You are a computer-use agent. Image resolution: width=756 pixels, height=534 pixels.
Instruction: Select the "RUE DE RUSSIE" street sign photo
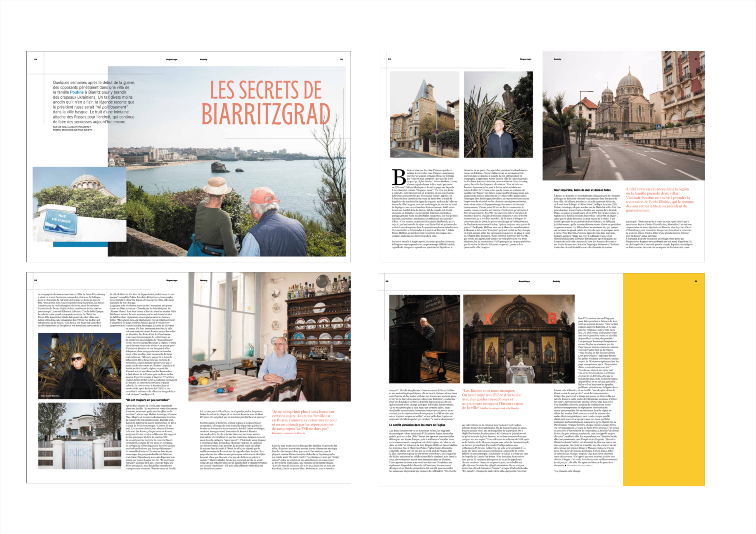(80, 204)
